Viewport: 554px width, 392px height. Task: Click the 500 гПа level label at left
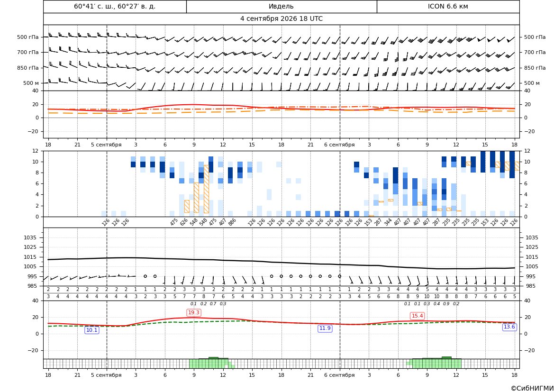28,37
